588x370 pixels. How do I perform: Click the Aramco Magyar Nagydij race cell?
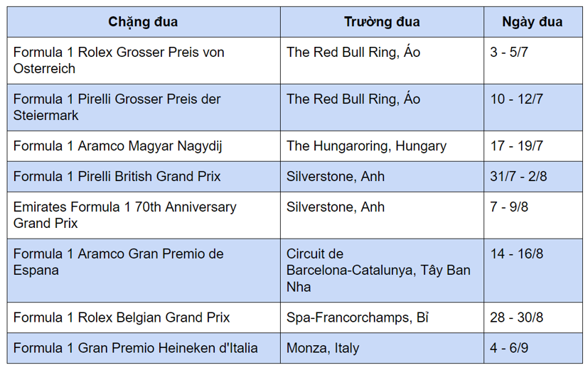pyautogui.click(x=118, y=146)
